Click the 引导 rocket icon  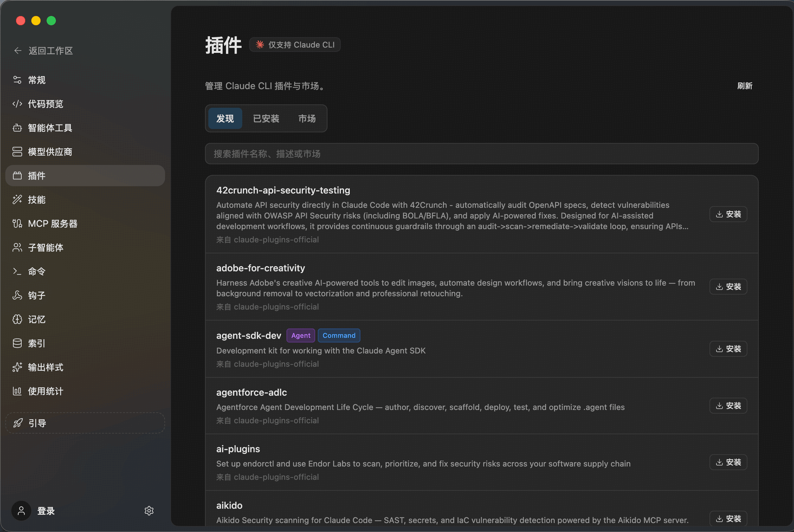click(18, 423)
